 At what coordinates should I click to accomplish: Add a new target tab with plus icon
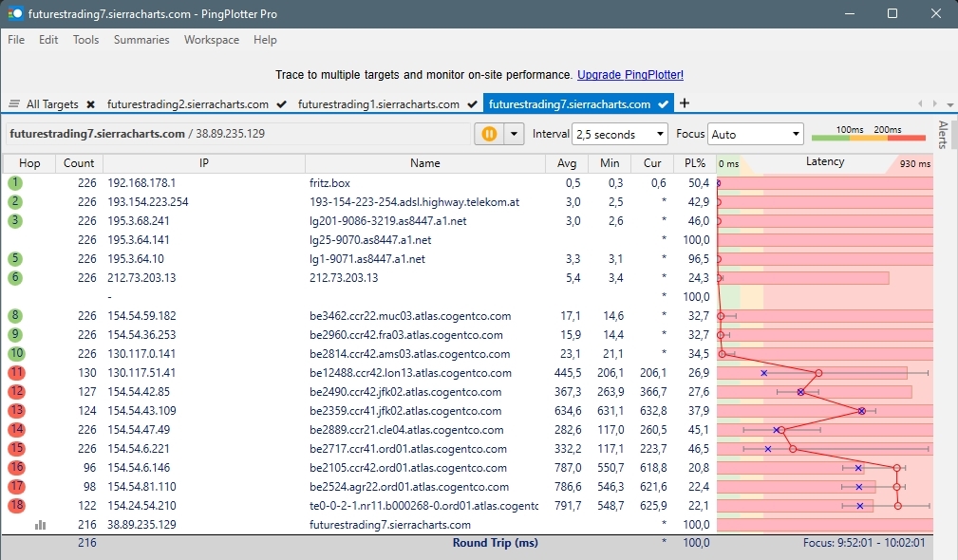685,103
